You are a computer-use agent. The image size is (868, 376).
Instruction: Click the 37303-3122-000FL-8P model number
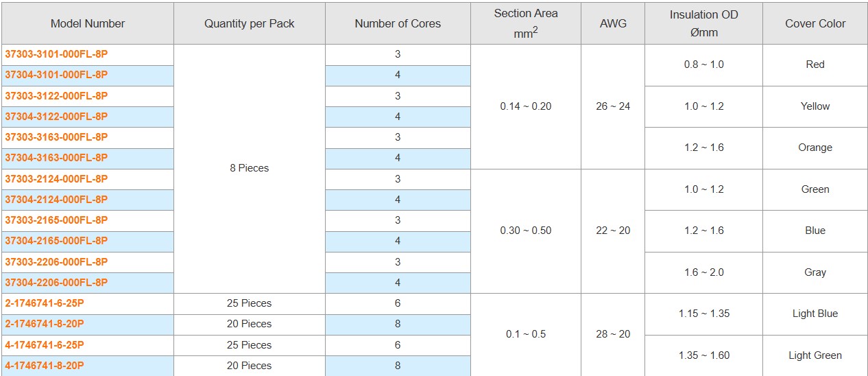point(56,95)
